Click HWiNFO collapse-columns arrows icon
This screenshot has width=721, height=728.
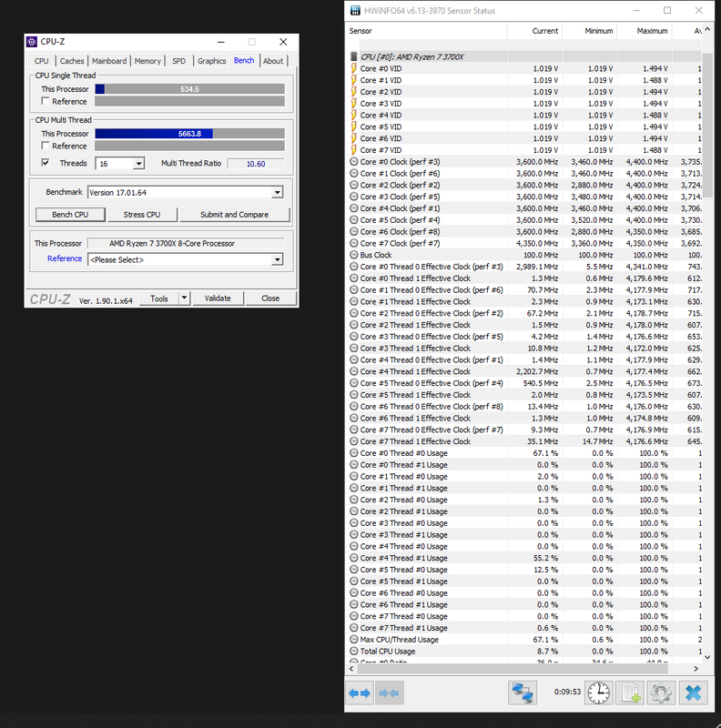tap(390, 693)
